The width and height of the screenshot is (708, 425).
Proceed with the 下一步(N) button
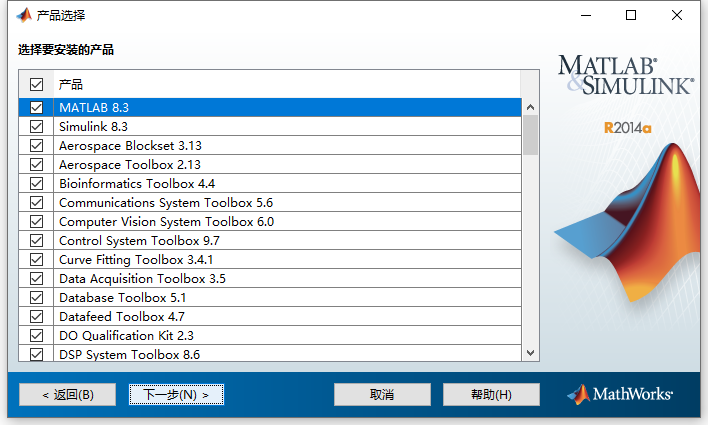[x=176, y=395]
